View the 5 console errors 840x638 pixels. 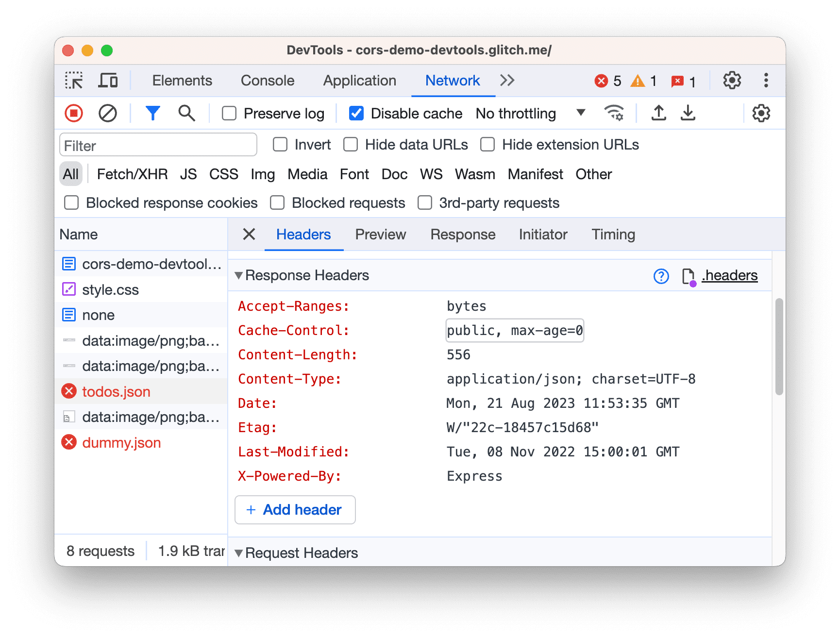pos(607,81)
